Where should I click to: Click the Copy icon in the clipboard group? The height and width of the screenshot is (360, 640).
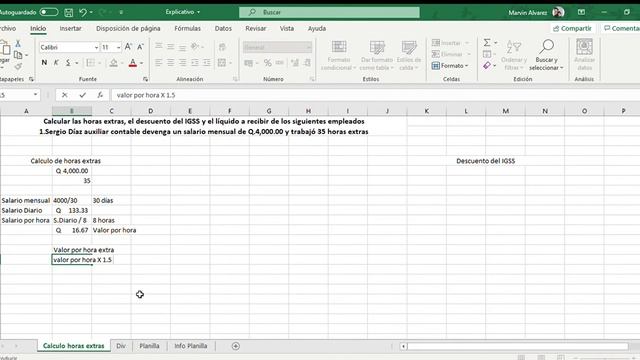tap(18, 55)
